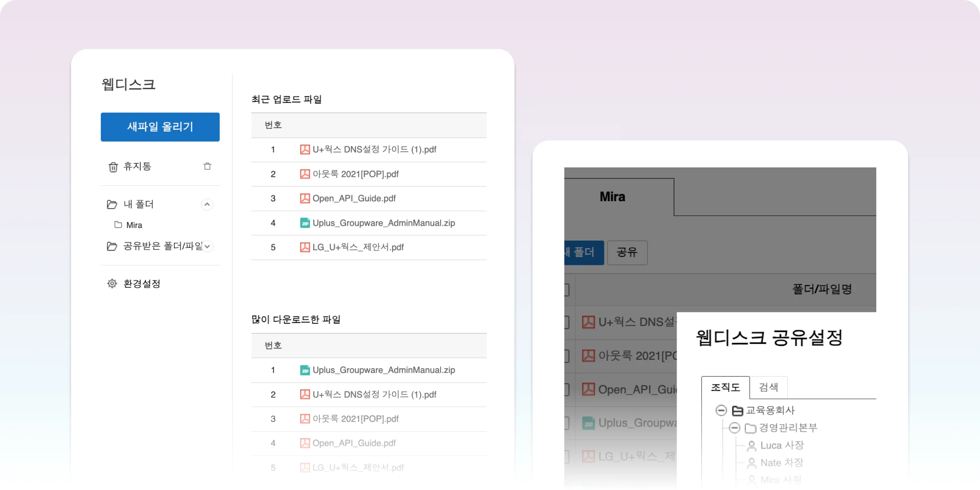Select the 조직도 tab
Screen dimensions: 980x490
725,387
